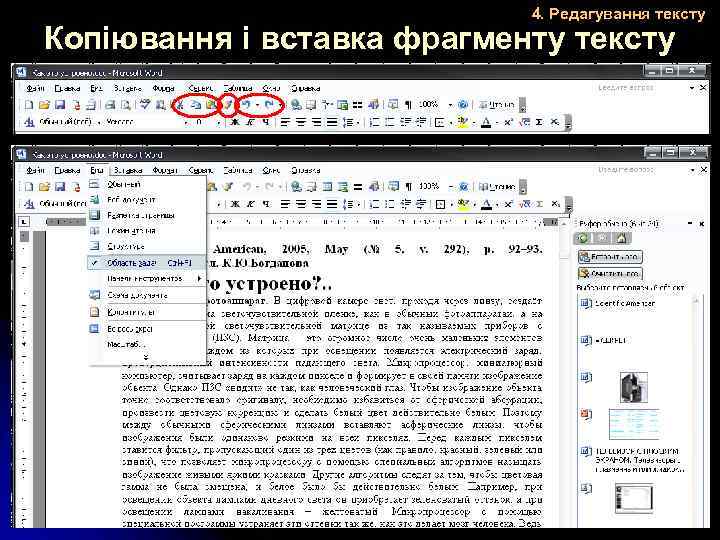Open Print Preview in upper Word window
The height and width of the screenshot is (540, 720).
125,105
